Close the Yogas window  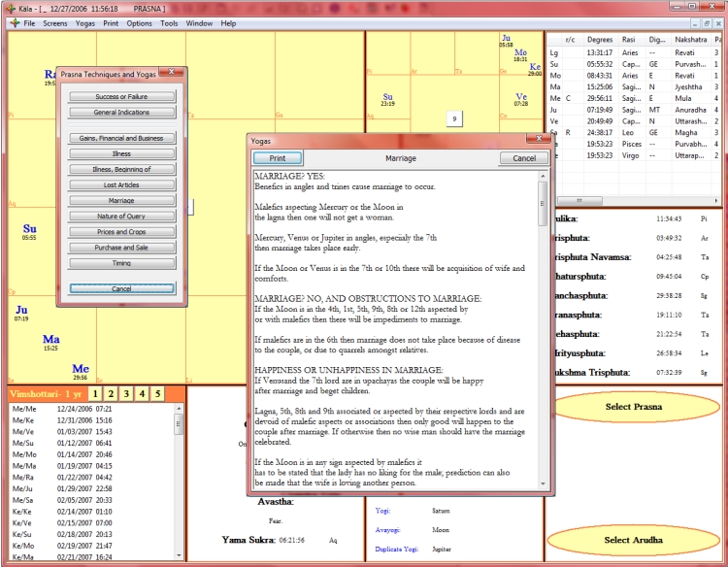coord(539,138)
